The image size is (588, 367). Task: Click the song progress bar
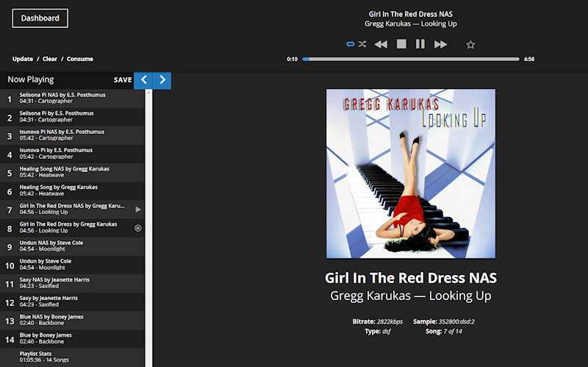(x=411, y=59)
